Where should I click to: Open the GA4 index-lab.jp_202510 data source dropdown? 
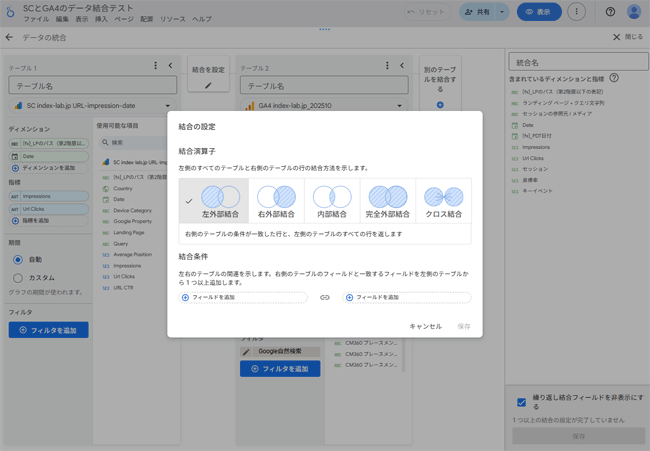click(x=324, y=106)
